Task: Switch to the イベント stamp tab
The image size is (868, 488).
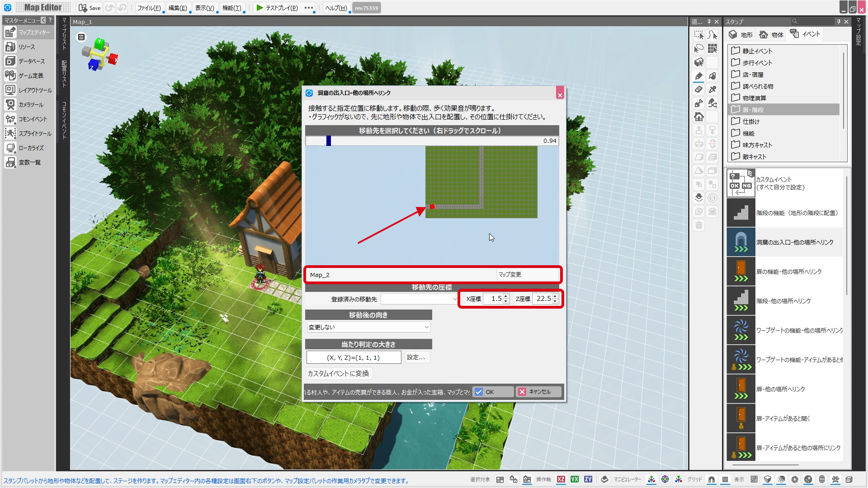Action: (x=805, y=34)
